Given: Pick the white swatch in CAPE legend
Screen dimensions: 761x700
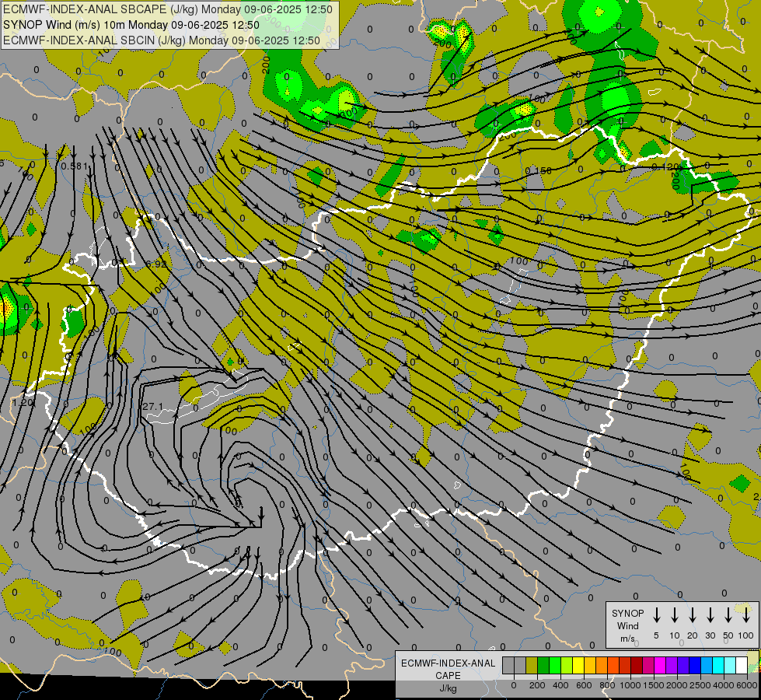Looking at the screenshot, I should (x=742, y=665).
